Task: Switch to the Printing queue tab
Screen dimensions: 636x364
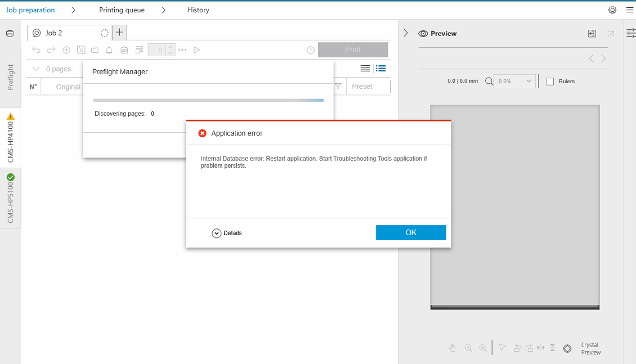Action: click(122, 10)
